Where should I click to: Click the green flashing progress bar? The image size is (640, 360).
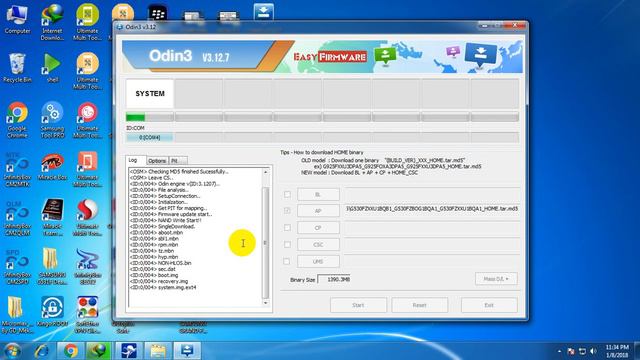[150, 118]
